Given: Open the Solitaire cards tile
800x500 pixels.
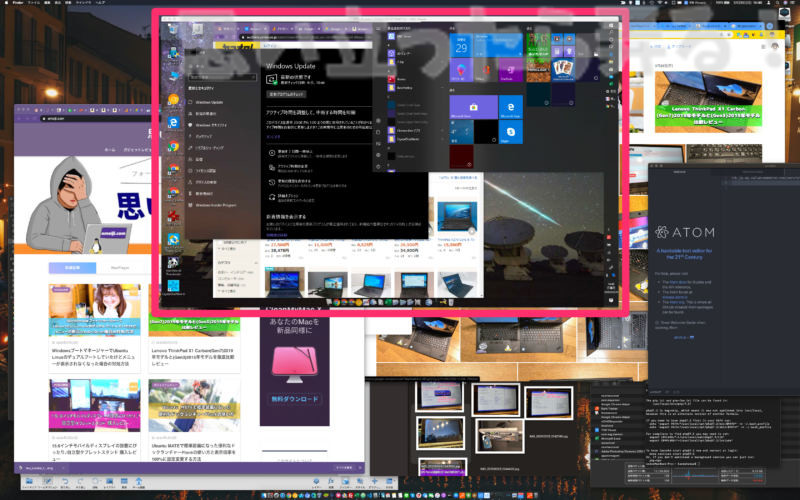Looking at the screenshot, I should 563,70.
